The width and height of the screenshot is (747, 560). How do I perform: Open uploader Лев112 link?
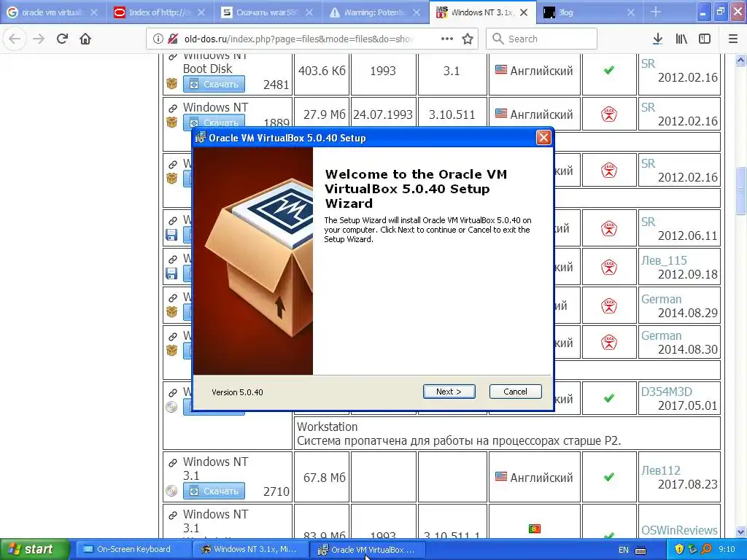click(x=661, y=470)
